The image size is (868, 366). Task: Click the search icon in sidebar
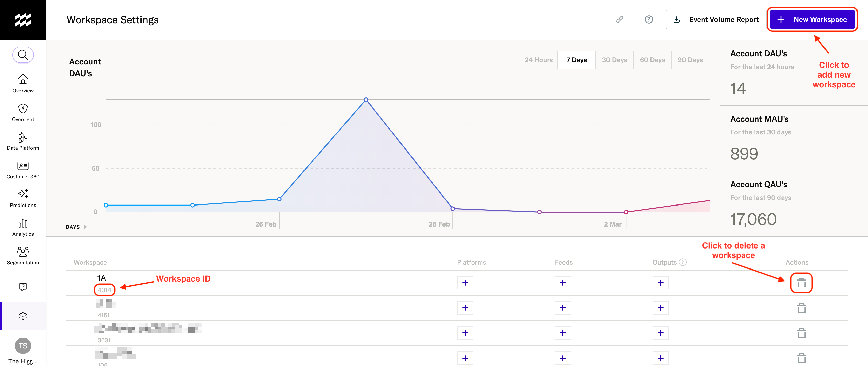point(23,55)
